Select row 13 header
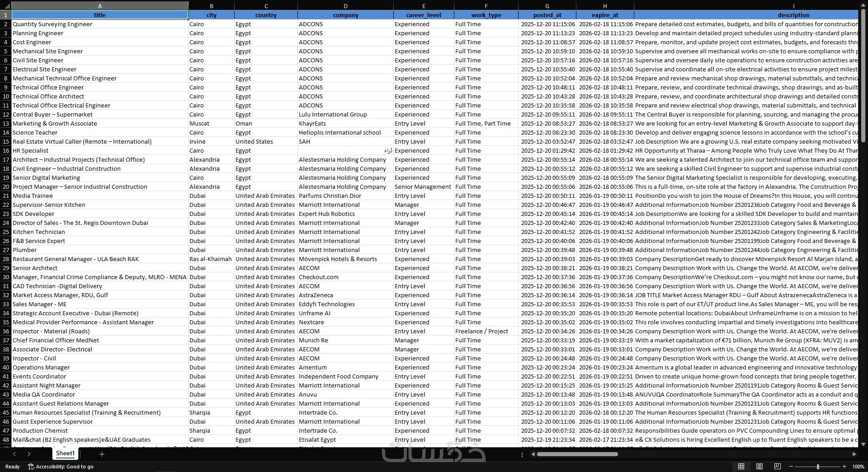This screenshot has height=472, width=868. click(6, 123)
